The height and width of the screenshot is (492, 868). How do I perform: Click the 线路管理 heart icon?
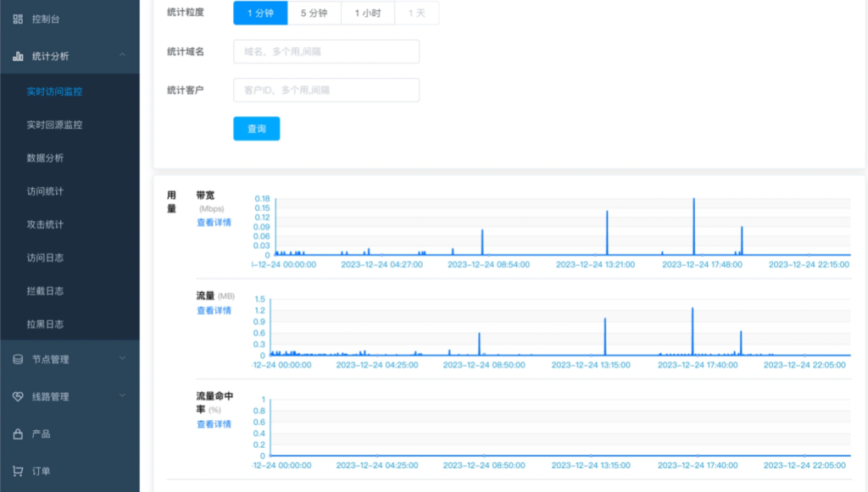coord(18,396)
